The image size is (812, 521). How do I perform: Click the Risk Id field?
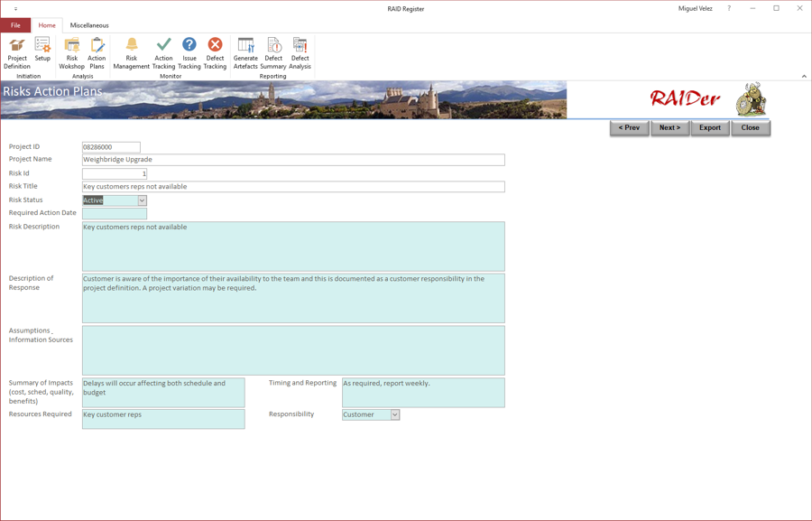[x=115, y=173]
